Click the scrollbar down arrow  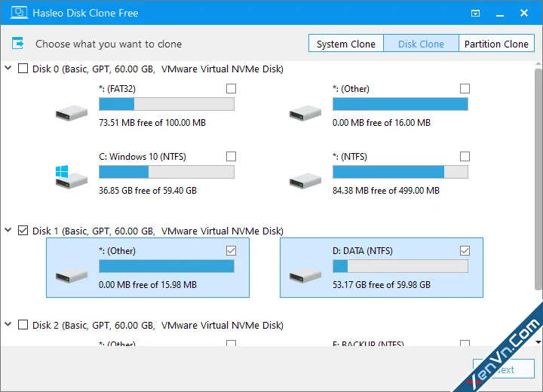click(538, 342)
